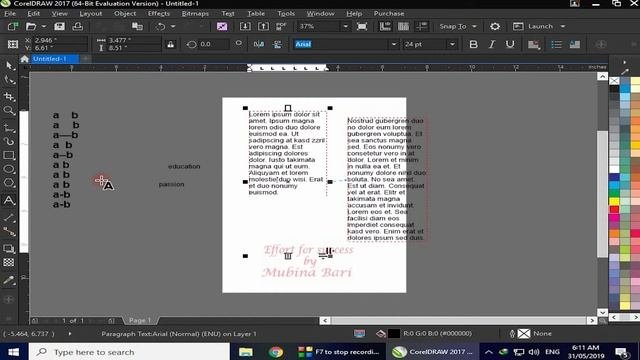
Task: Click the Page 1 tab
Action: pyautogui.click(x=140, y=320)
